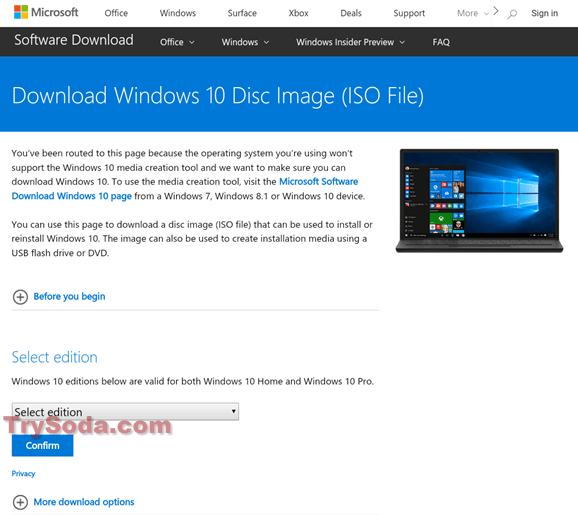
Task: Click the Confirm button
Action: (42, 445)
